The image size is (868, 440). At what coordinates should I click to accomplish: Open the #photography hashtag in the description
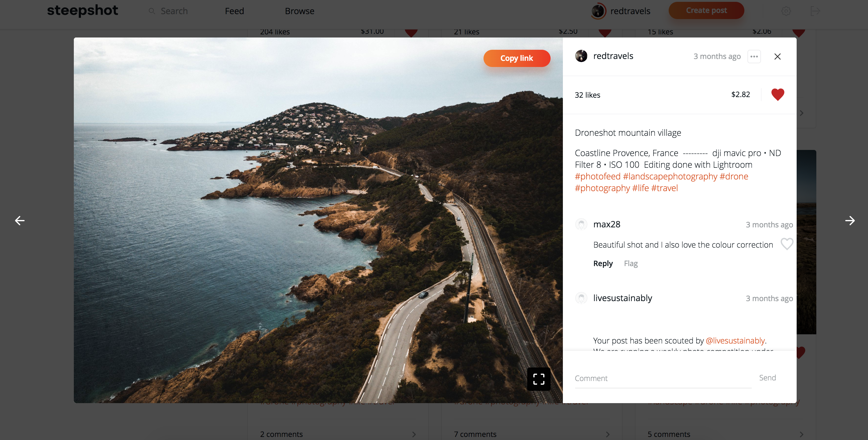point(602,188)
